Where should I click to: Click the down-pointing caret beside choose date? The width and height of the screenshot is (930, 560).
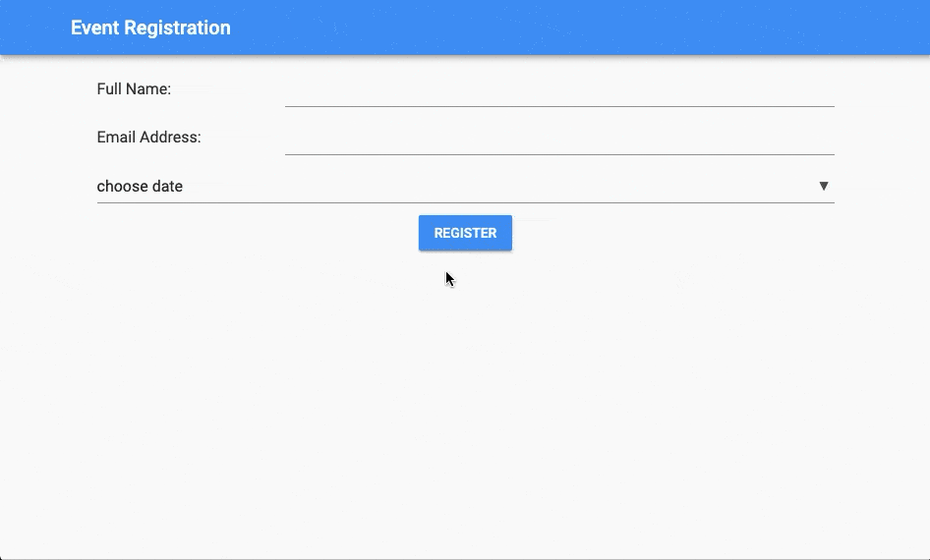[824, 186]
